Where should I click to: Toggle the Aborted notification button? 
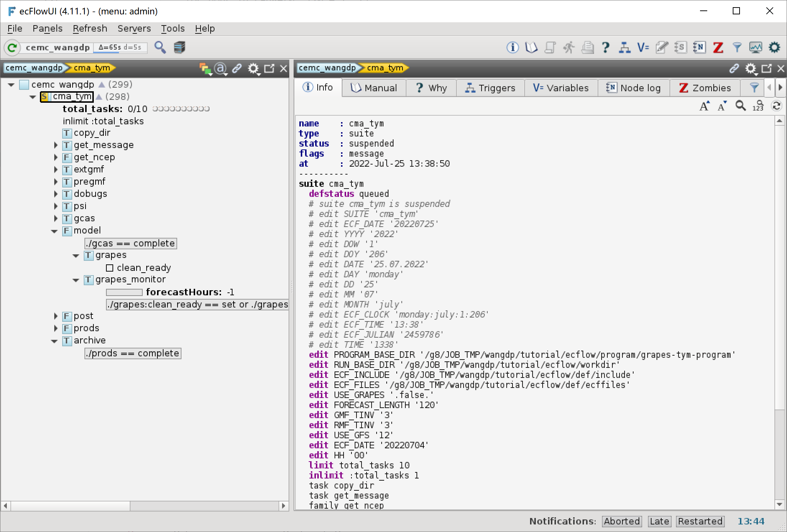622,521
